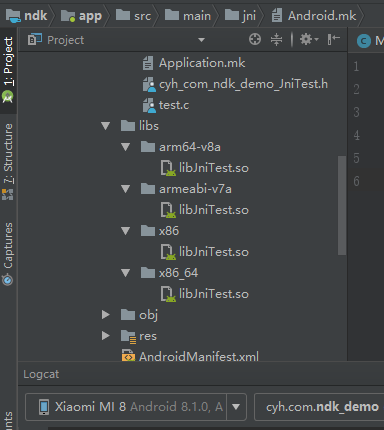The width and height of the screenshot is (384, 430).
Task: Open the project panel gear settings
Action: 309,39
